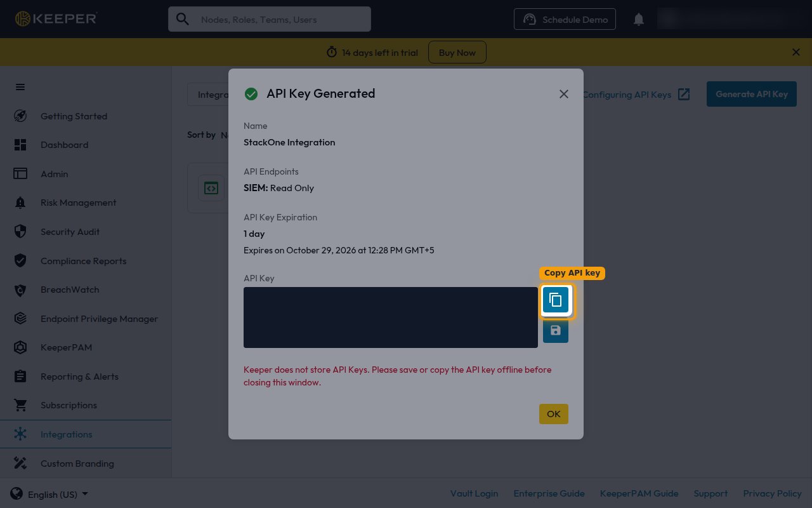The width and height of the screenshot is (812, 508).
Task: Open KeeperPAM Guide footer link
Action: point(639,493)
